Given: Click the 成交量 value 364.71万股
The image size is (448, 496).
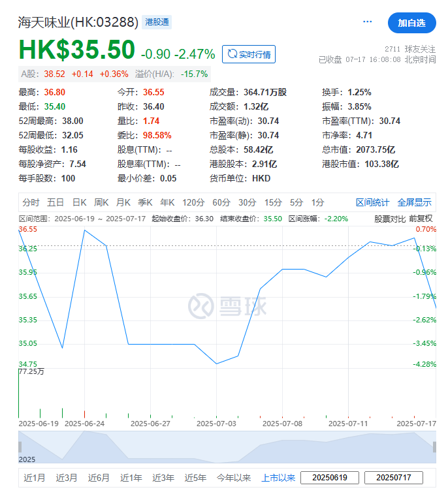Looking at the screenshot, I should coord(265,93).
